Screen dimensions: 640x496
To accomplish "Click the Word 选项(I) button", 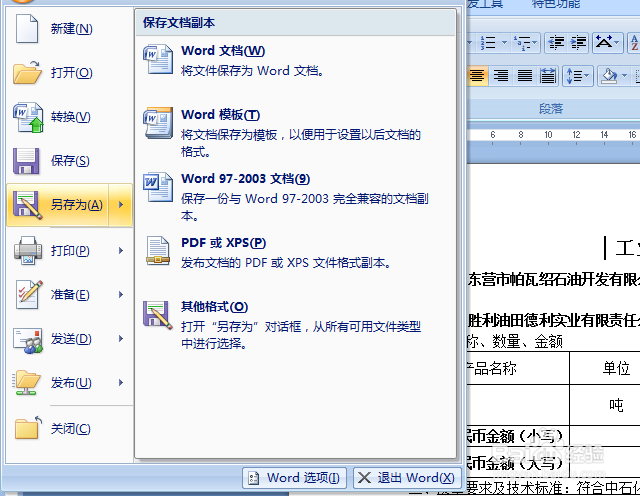I will click(x=294, y=478).
